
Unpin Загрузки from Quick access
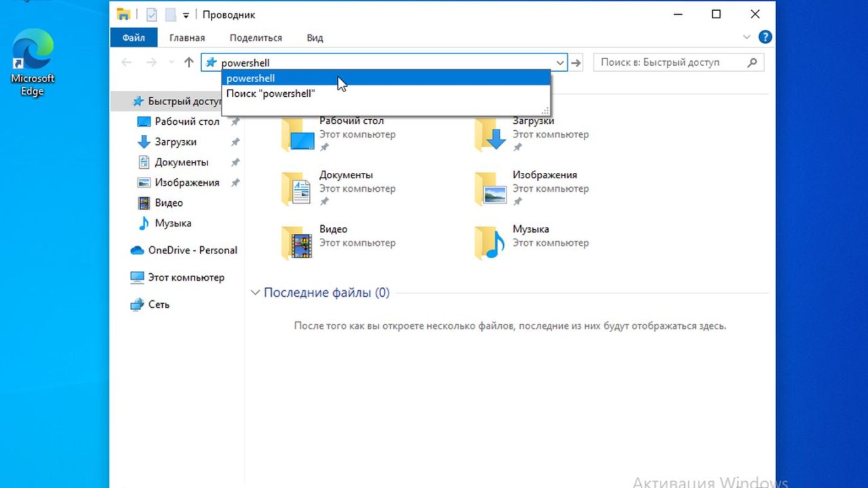coord(235,142)
